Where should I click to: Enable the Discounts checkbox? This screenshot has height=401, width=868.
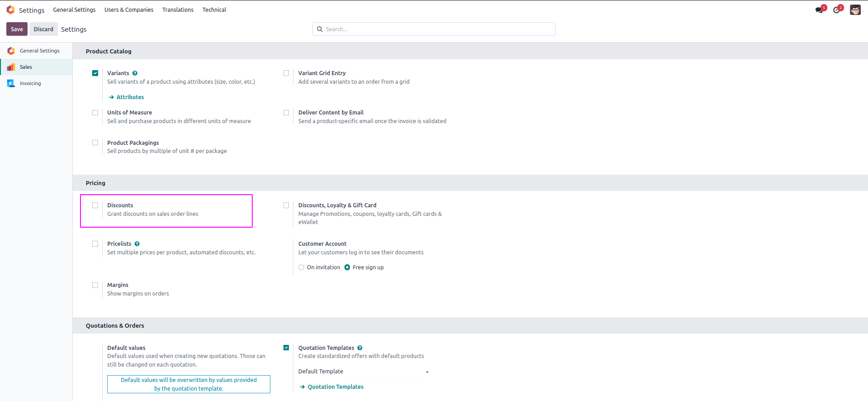click(x=95, y=205)
